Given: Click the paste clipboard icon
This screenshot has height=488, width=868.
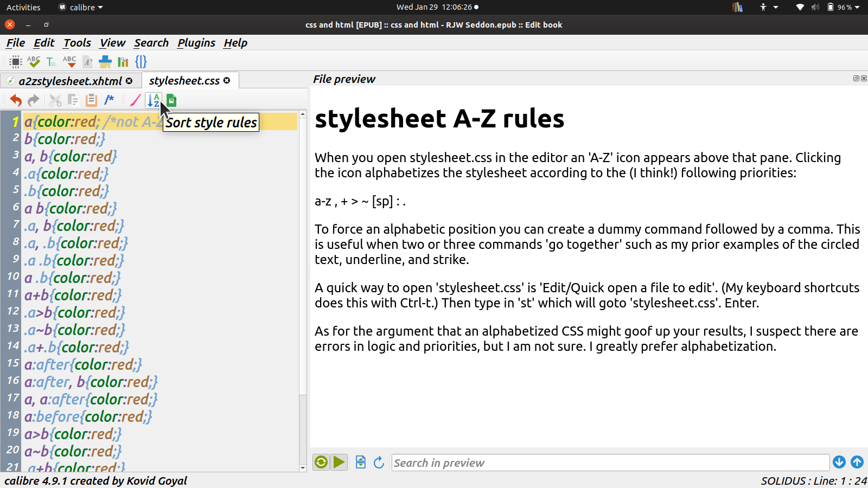Looking at the screenshot, I should pos(91,100).
